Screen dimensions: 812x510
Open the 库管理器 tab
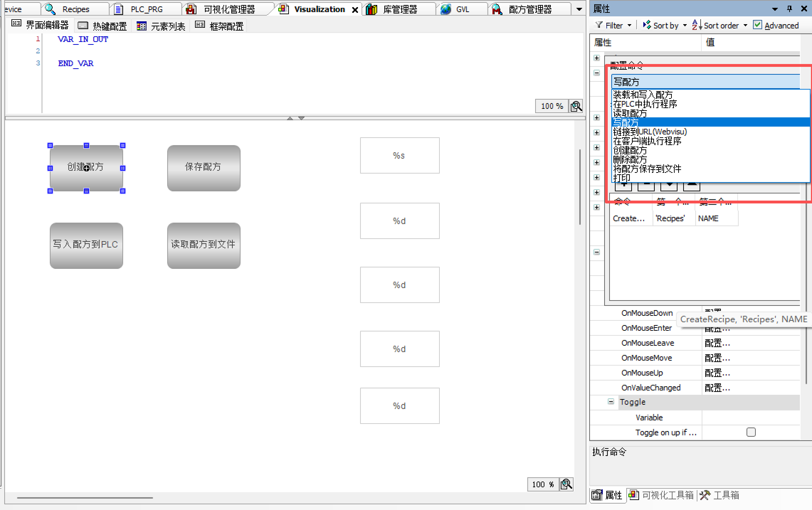(x=400, y=9)
